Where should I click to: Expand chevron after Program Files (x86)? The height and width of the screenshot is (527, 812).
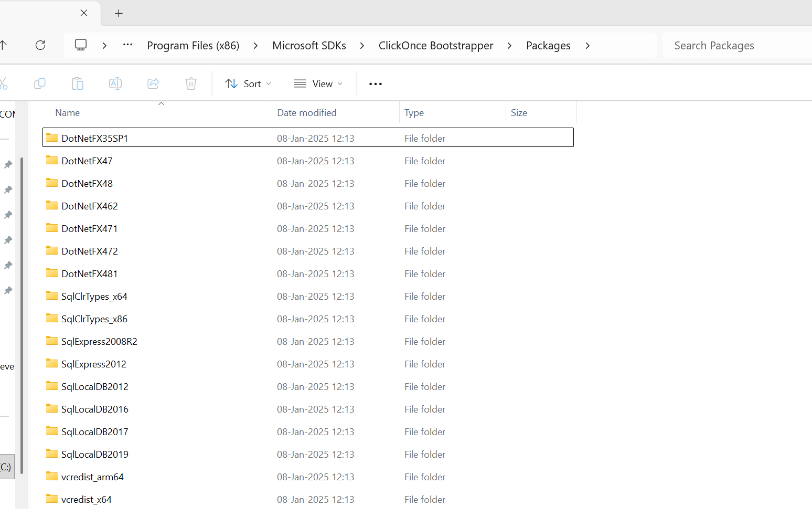(255, 46)
